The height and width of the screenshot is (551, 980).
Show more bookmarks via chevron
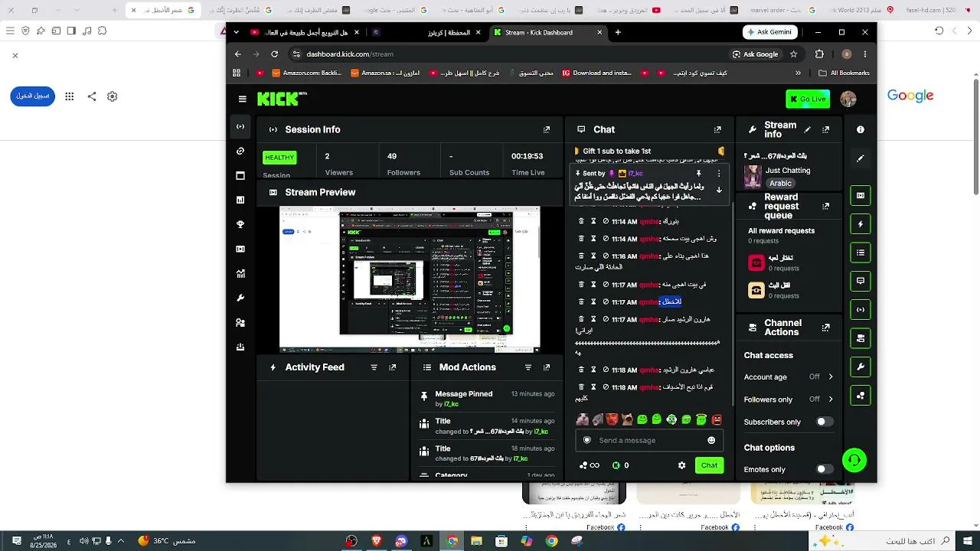coord(798,73)
